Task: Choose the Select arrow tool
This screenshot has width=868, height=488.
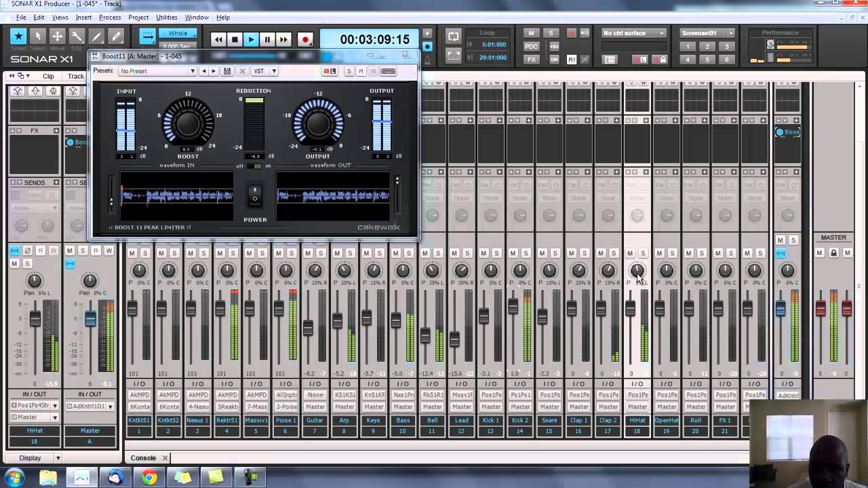Action: click(x=38, y=37)
